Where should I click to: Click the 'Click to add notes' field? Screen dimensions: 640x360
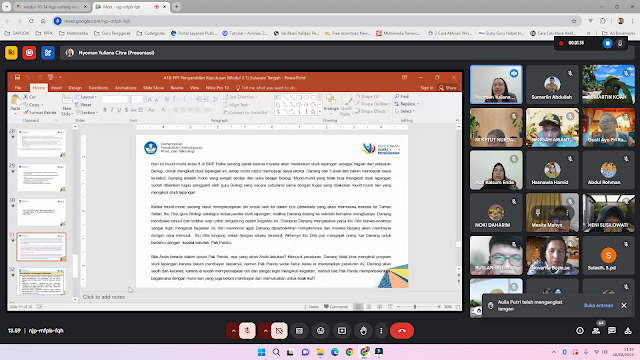(x=104, y=297)
